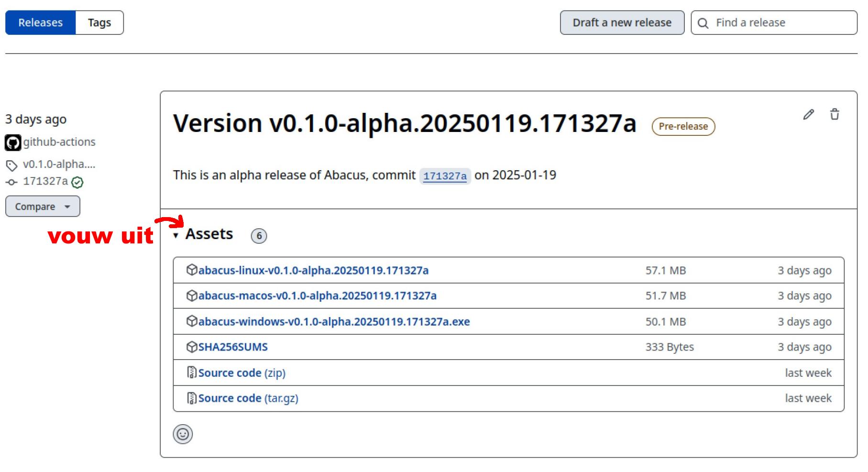The height and width of the screenshot is (472, 868).
Task: Click the tag icon beside v0.1.0-alpha
Action: point(11,165)
